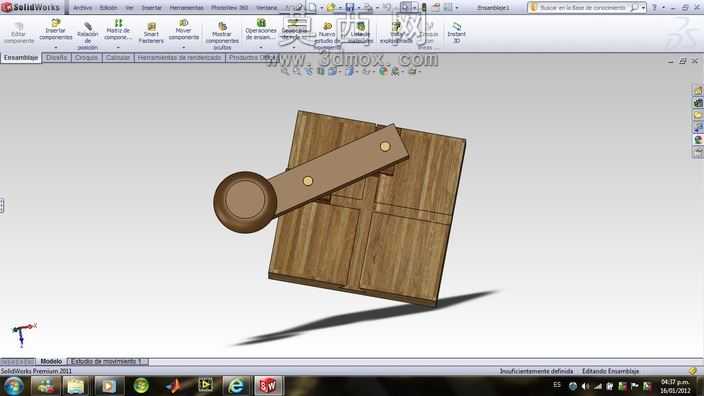Viewport: 704px width, 396px height.
Task: Expand the Insertar componentes dropdown arrow
Action: point(56,47)
